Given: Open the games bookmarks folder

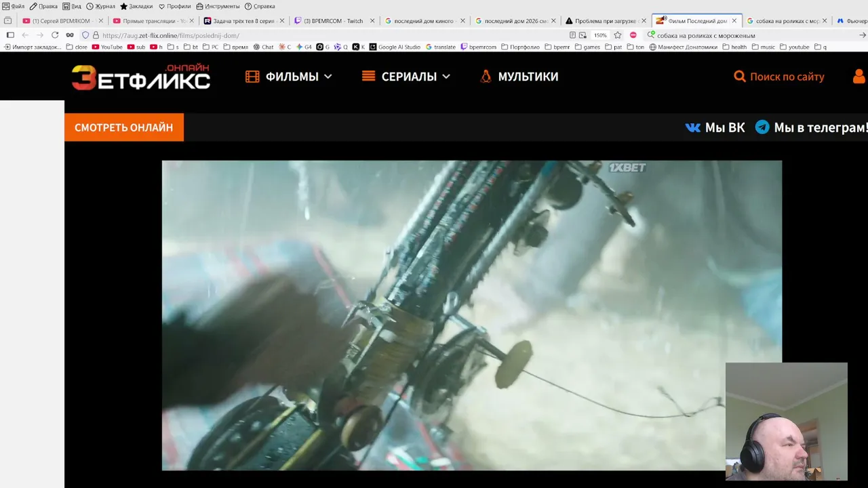Looking at the screenshot, I should 587,47.
